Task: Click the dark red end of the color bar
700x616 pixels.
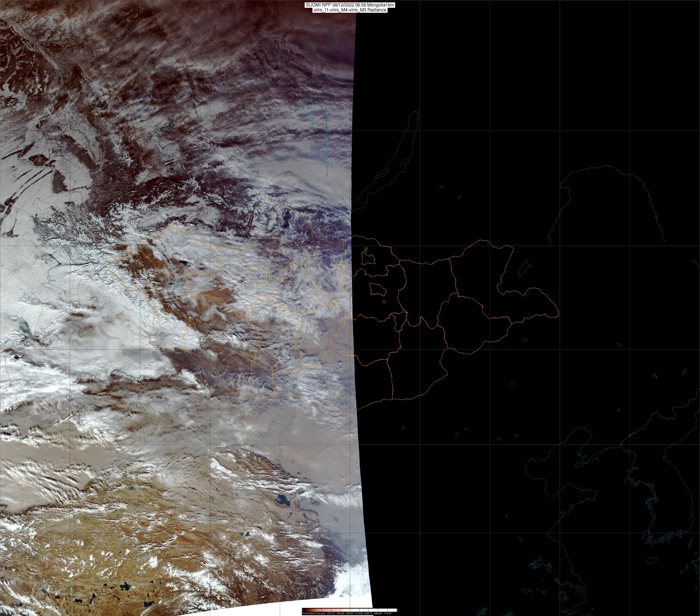Action: (306, 610)
